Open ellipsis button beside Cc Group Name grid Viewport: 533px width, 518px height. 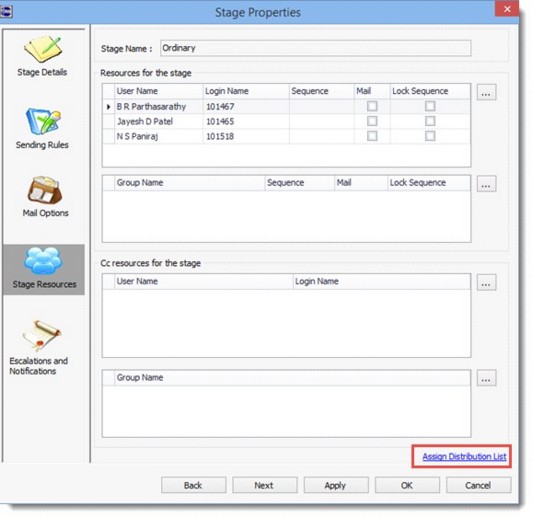(x=486, y=378)
